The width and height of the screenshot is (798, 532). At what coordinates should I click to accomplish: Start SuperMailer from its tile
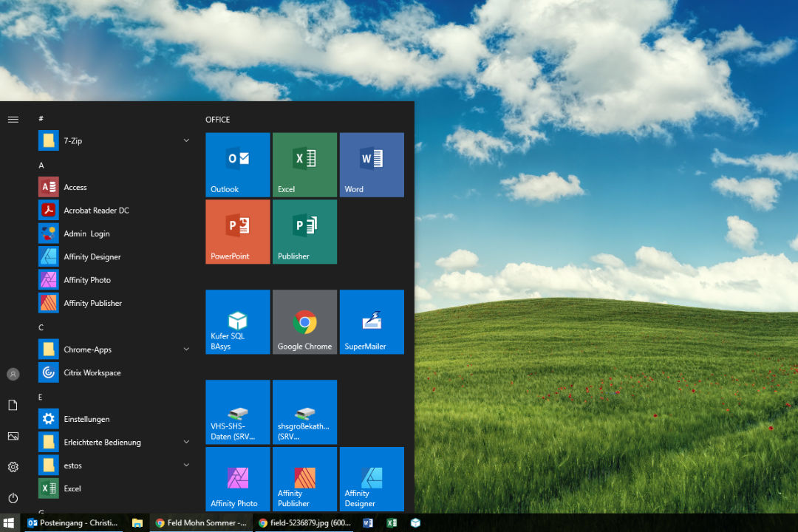click(x=372, y=321)
